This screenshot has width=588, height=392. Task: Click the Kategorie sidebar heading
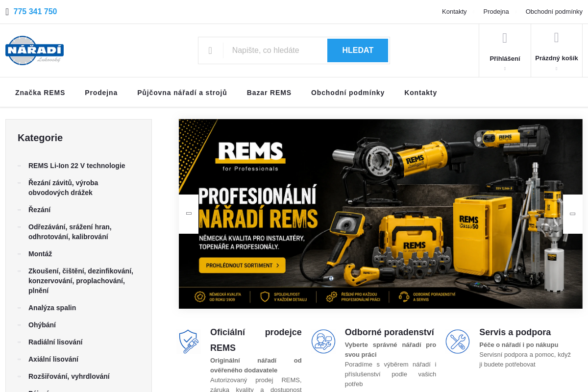(x=40, y=138)
